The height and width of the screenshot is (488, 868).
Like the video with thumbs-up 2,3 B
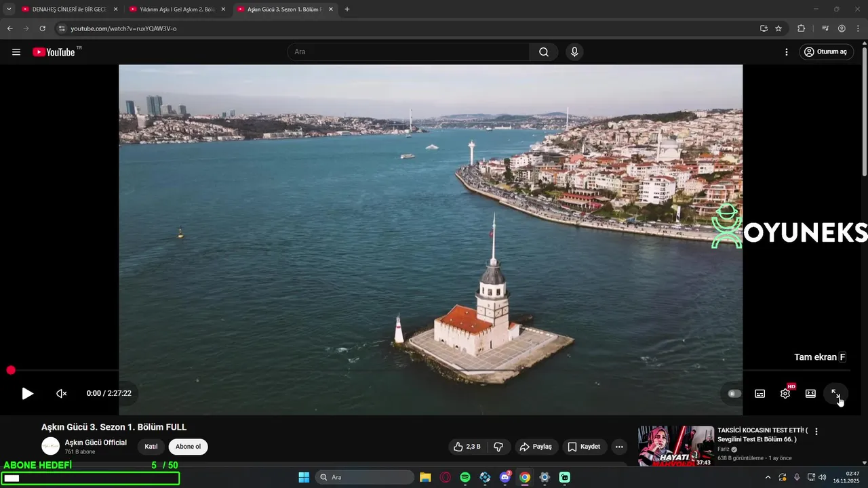[x=468, y=447]
